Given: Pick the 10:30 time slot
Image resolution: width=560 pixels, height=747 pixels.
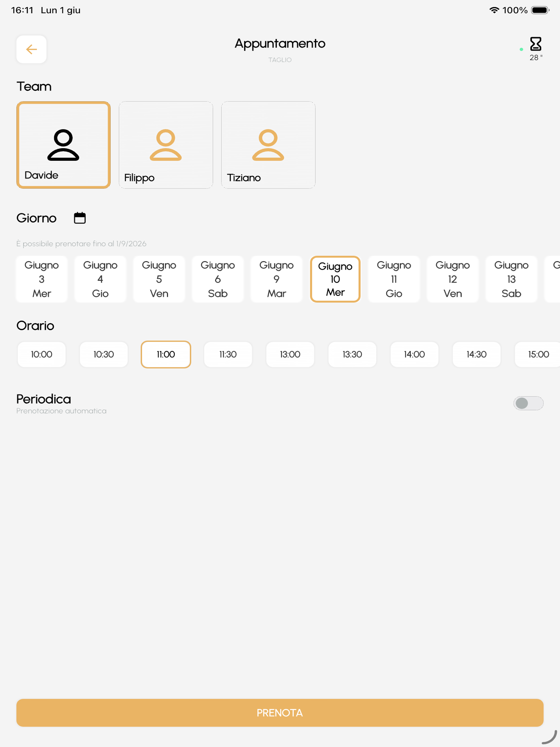Looking at the screenshot, I should click(x=104, y=354).
